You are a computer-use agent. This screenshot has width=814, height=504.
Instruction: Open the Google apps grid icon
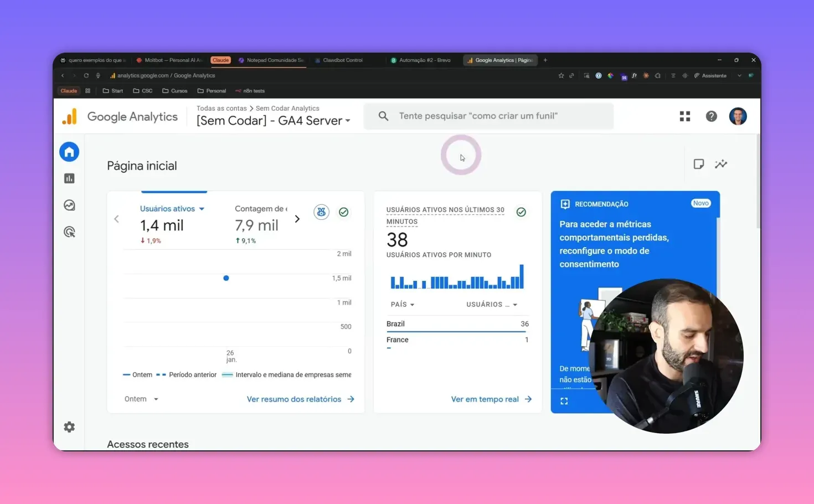(x=685, y=116)
